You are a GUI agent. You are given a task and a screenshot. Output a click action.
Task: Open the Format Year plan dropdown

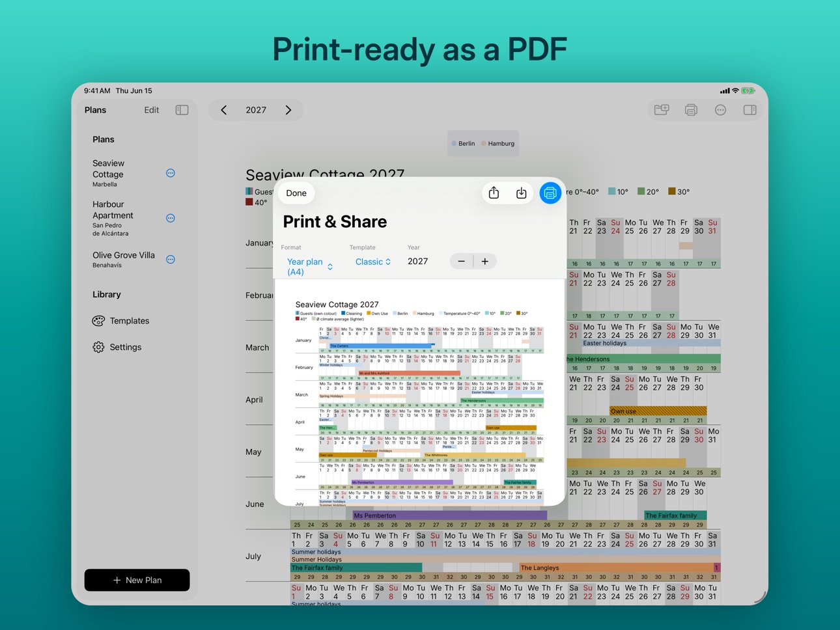310,266
